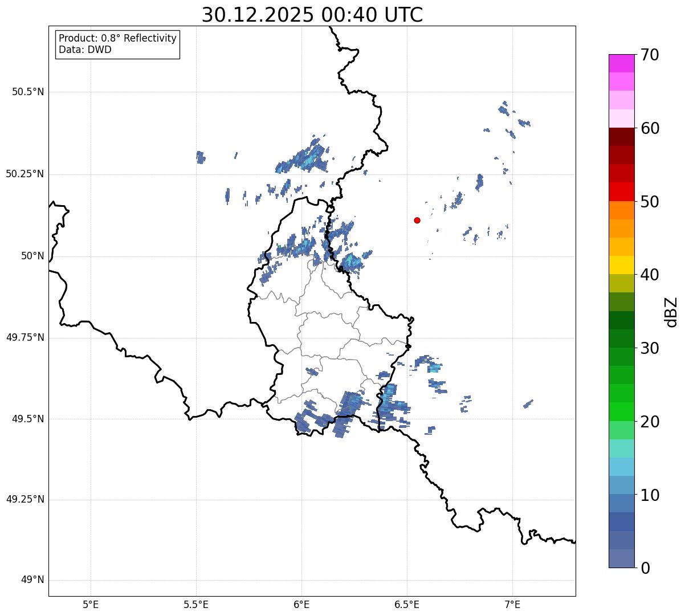Pick the yellow colorbar swatch above 40

(x=621, y=265)
